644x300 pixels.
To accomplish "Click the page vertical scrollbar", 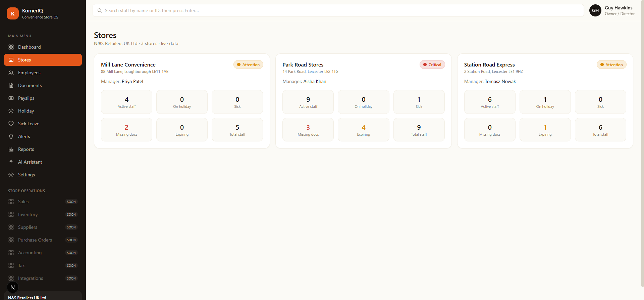I will click(642, 143).
